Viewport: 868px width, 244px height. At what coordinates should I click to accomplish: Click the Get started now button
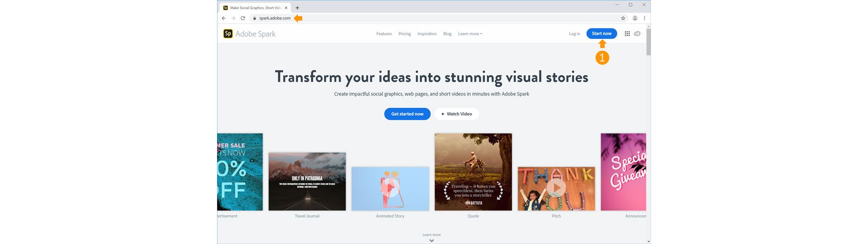click(407, 114)
